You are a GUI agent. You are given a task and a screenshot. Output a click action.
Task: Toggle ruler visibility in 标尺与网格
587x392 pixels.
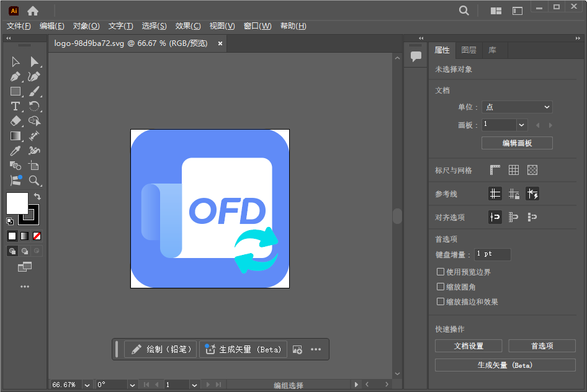point(495,169)
